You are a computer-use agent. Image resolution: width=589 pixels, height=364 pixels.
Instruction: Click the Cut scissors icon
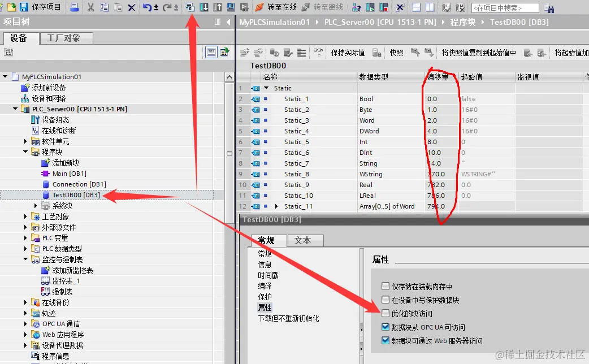[90, 7]
